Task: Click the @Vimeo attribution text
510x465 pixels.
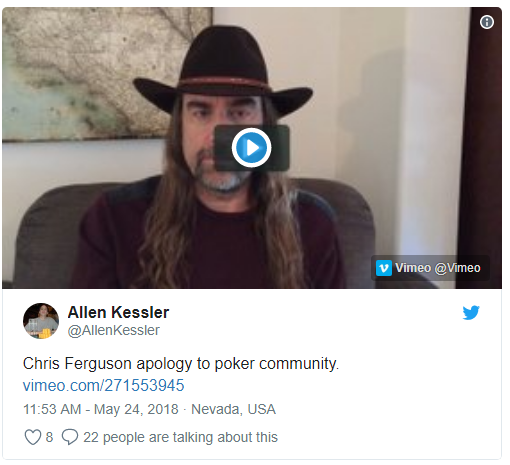Action: [x=458, y=268]
